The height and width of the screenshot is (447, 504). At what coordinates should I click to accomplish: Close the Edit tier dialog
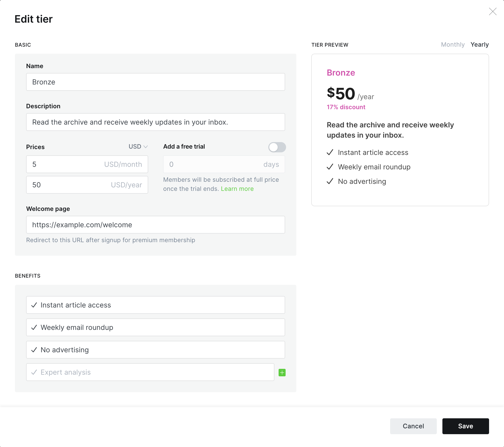(x=492, y=12)
